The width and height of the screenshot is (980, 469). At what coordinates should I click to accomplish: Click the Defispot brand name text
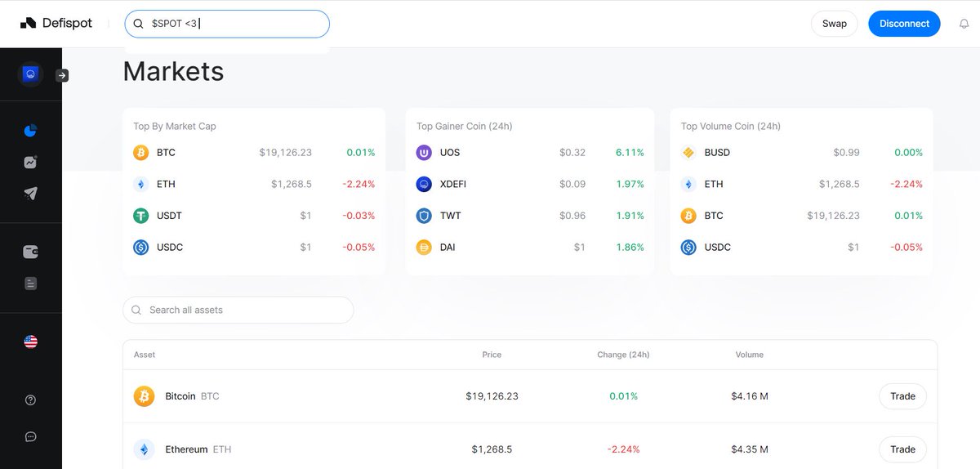point(68,24)
